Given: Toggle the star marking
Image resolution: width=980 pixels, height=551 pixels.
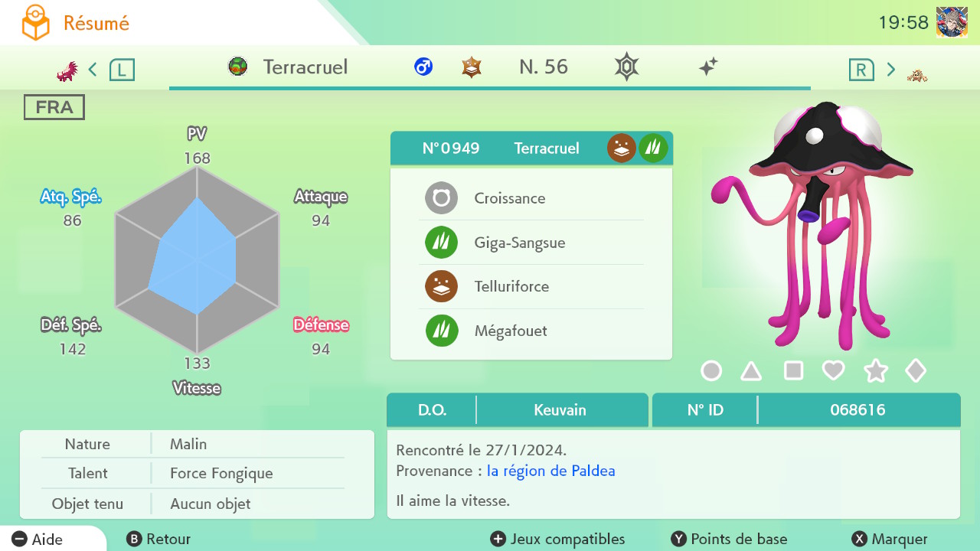Looking at the screenshot, I should (876, 371).
